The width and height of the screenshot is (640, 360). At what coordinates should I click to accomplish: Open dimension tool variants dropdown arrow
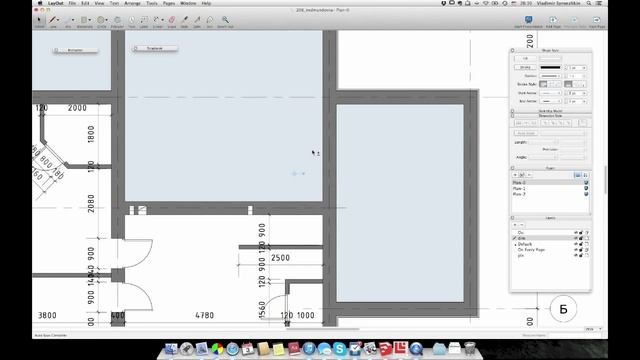click(x=162, y=20)
